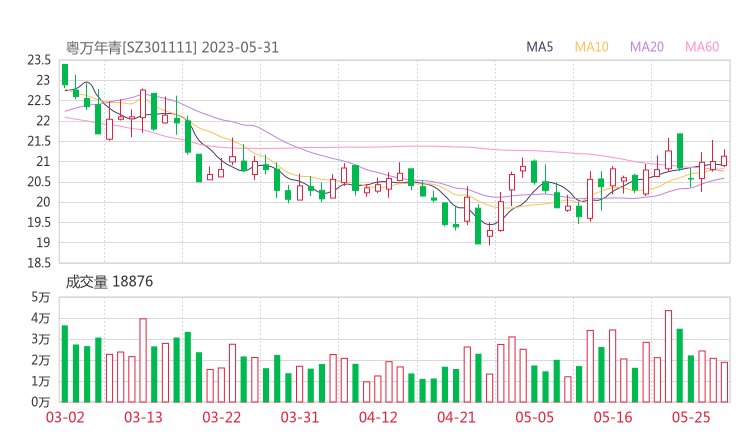Click the first green candlestick at 03-02
The width and height of the screenshot is (740, 440).
65,75
